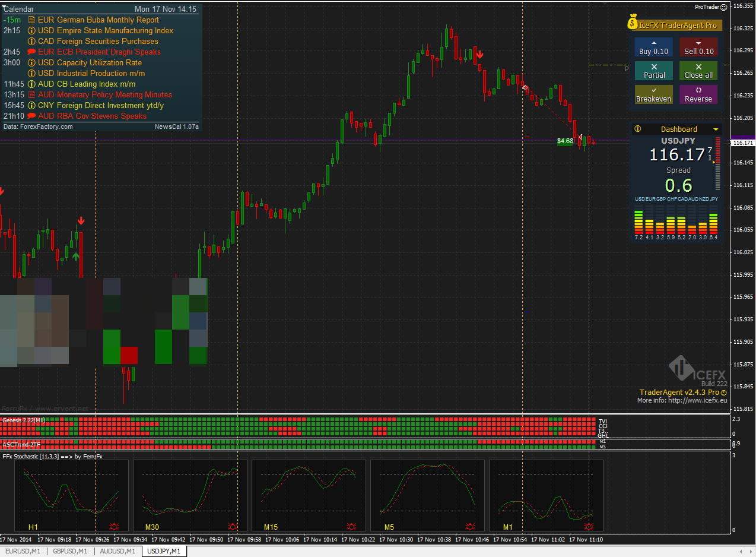Click the alarm icon in H1 stochastic panel
Image resolution: width=756 pixels, height=557 pixels.
pos(115,526)
